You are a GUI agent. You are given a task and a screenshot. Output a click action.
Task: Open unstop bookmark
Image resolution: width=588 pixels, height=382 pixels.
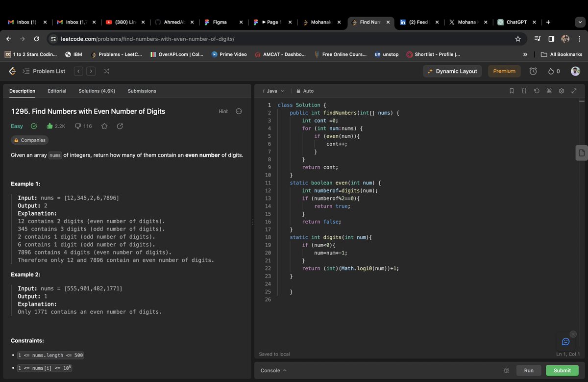tap(387, 54)
